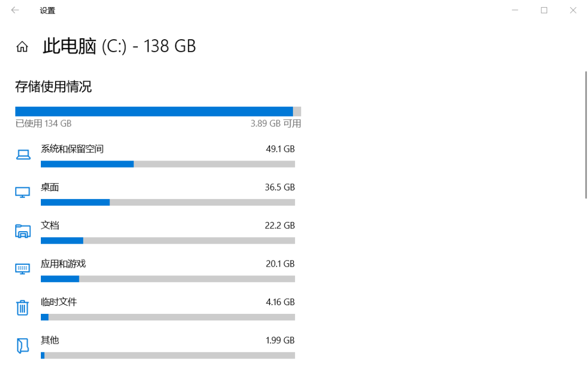Image resolution: width=588 pixels, height=371 pixels.
Task: Click the monitor icon beside 桌面
Action: 22,192
